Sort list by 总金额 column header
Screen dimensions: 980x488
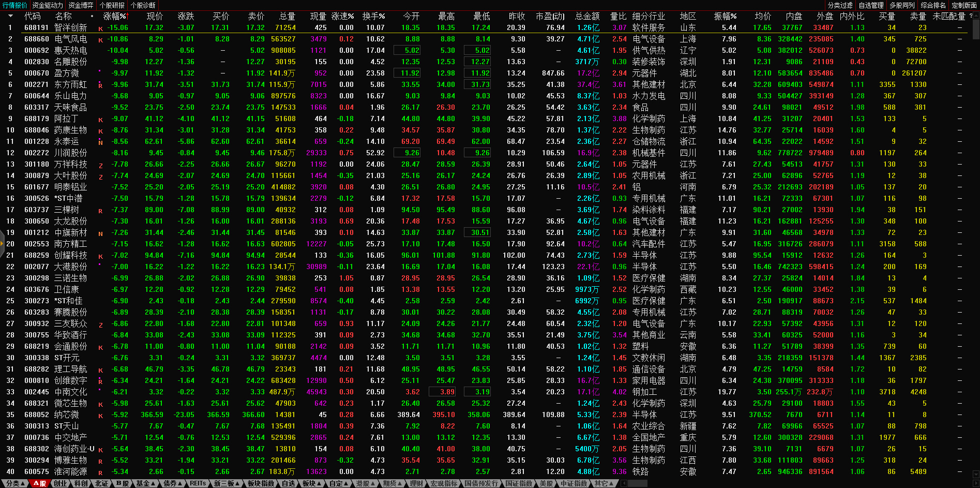tap(587, 16)
